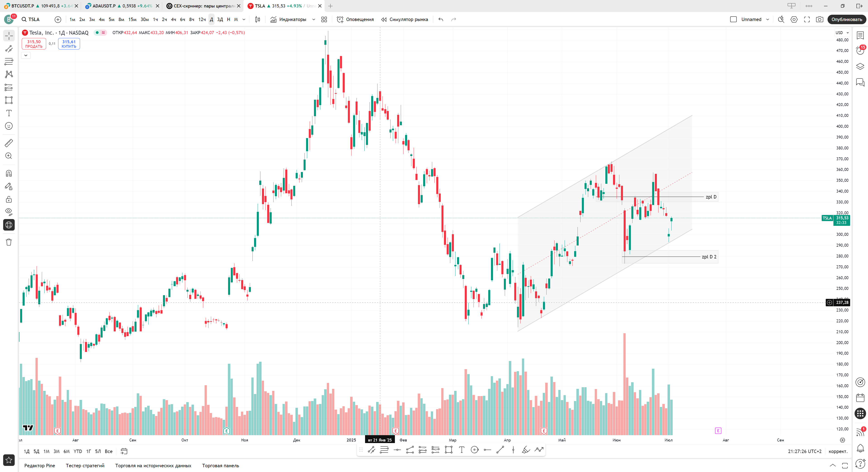Click the 315,50 ПРОДАТЬ sell button

34,44
